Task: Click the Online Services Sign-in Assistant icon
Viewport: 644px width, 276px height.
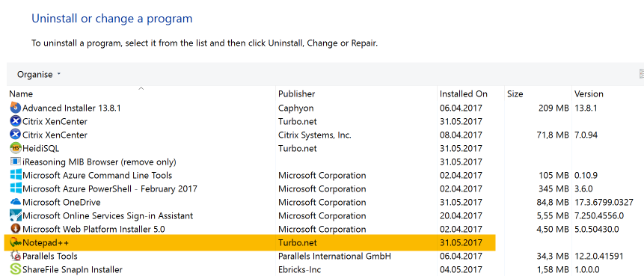Action: point(15,215)
